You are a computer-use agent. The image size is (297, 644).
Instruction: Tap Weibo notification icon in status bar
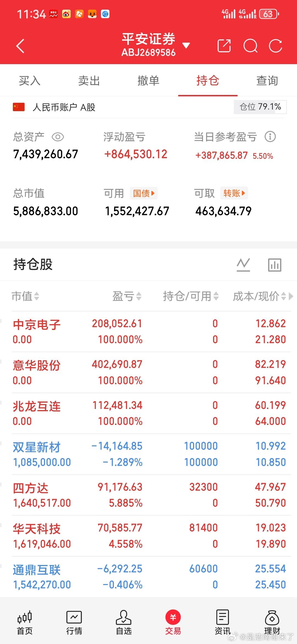point(66,14)
